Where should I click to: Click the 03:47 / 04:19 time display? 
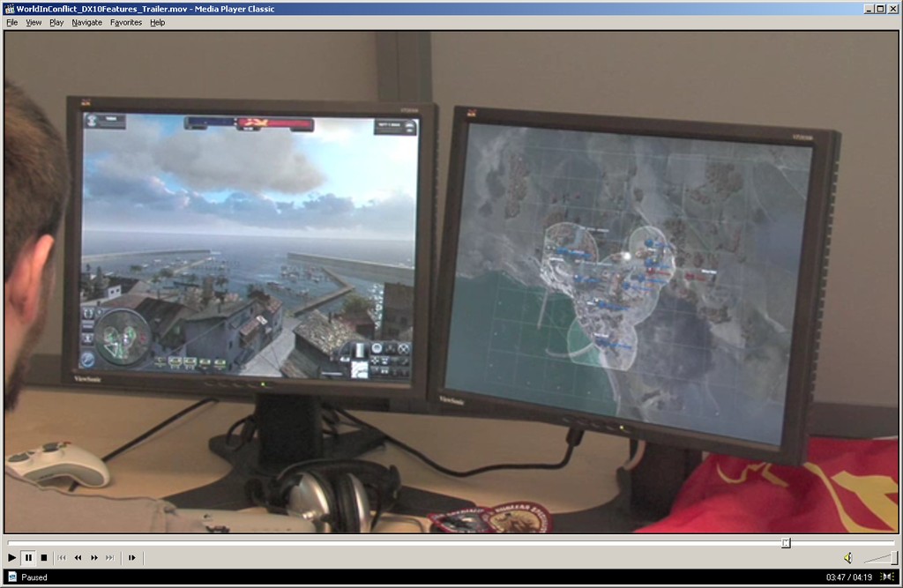point(849,577)
